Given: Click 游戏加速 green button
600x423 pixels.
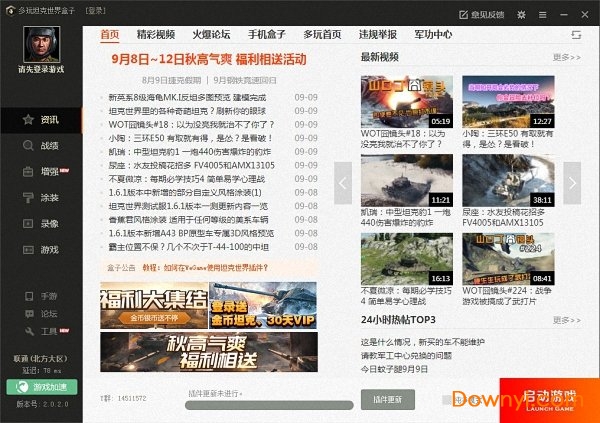Looking at the screenshot, I should (x=42, y=387).
